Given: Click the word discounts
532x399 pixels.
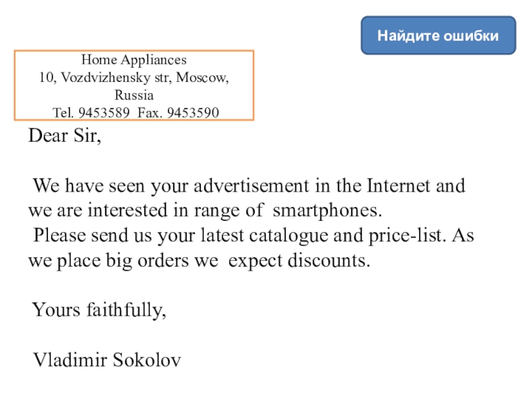Looking at the screenshot, I should tap(327, 260).
